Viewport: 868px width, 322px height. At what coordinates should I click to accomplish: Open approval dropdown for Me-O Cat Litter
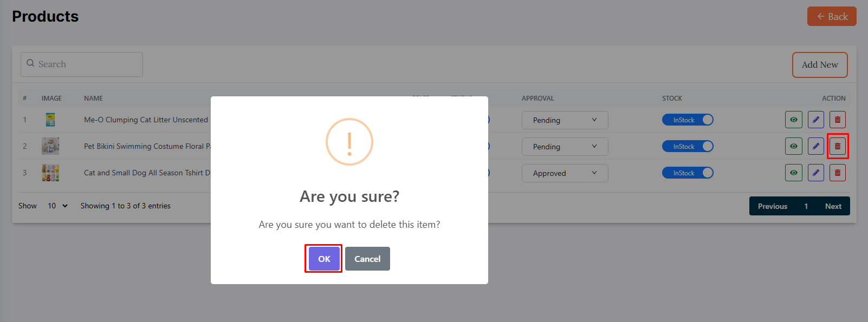coord(565,120)
